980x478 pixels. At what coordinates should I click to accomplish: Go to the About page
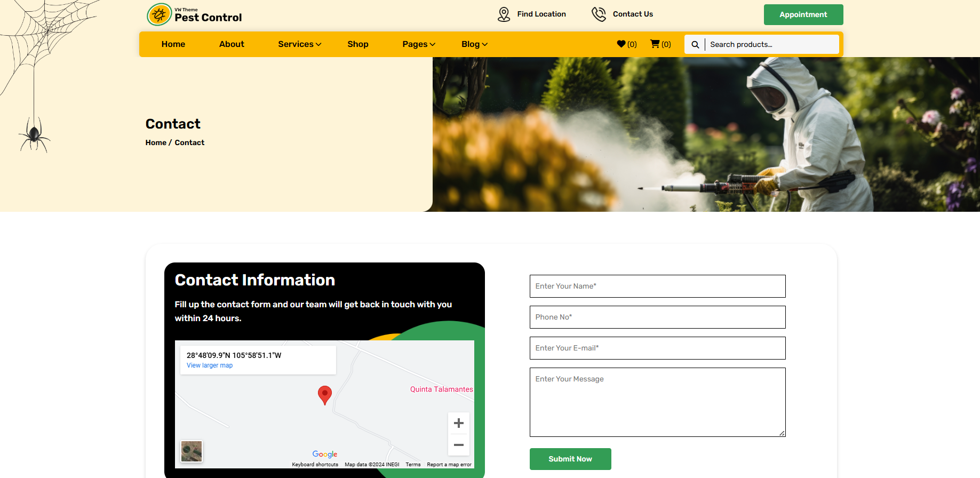[232, 44]
